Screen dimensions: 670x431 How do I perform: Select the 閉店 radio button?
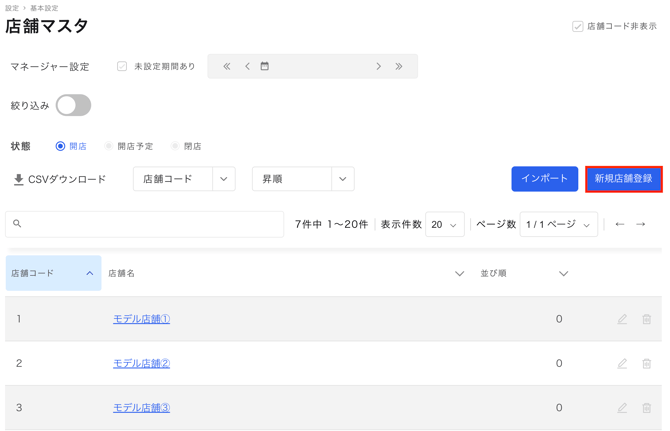175,146
